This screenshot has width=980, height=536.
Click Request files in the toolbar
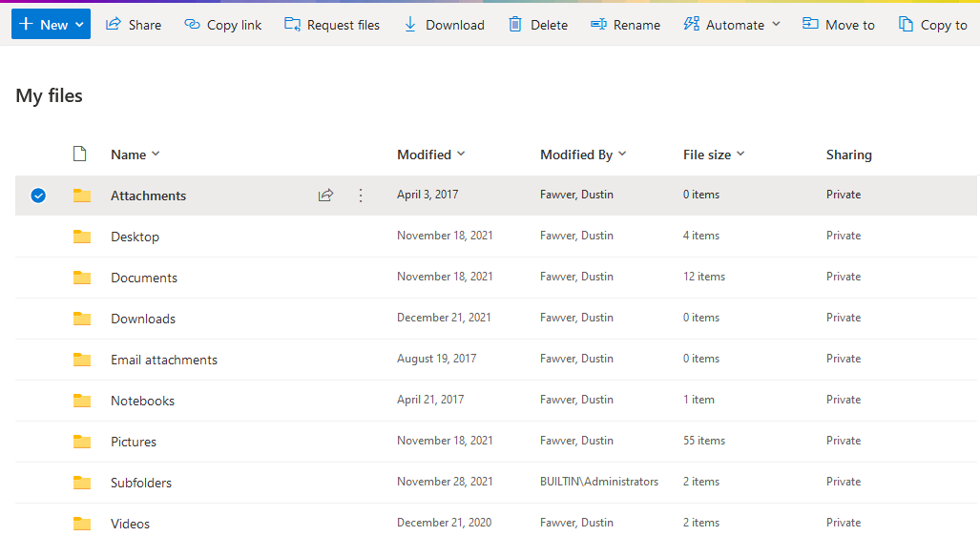[332, 25]
